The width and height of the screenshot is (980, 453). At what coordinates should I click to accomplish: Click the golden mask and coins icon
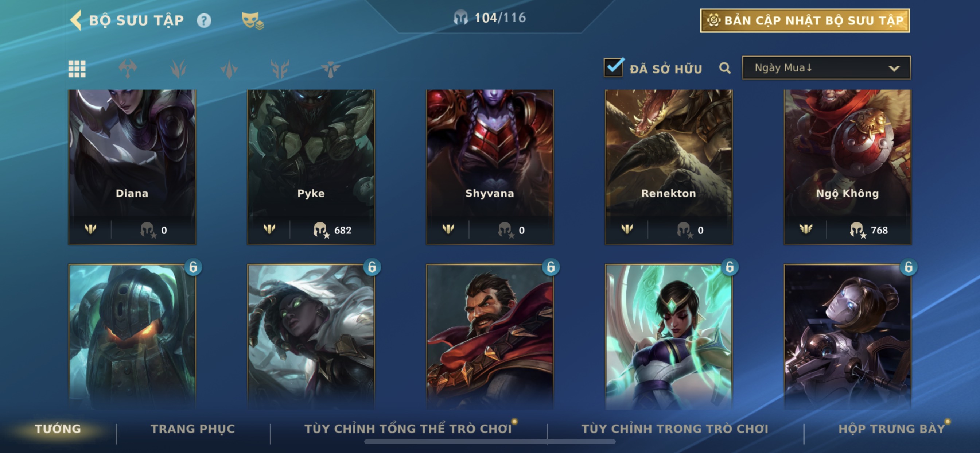pyautogui.click(x=253, y=20)
